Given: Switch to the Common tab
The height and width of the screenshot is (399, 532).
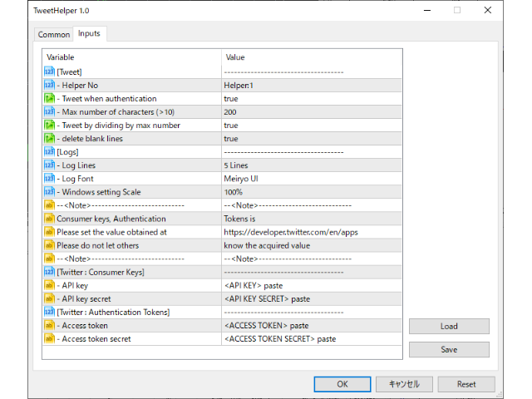Looking at the screenshot, I should pos(54,34).
